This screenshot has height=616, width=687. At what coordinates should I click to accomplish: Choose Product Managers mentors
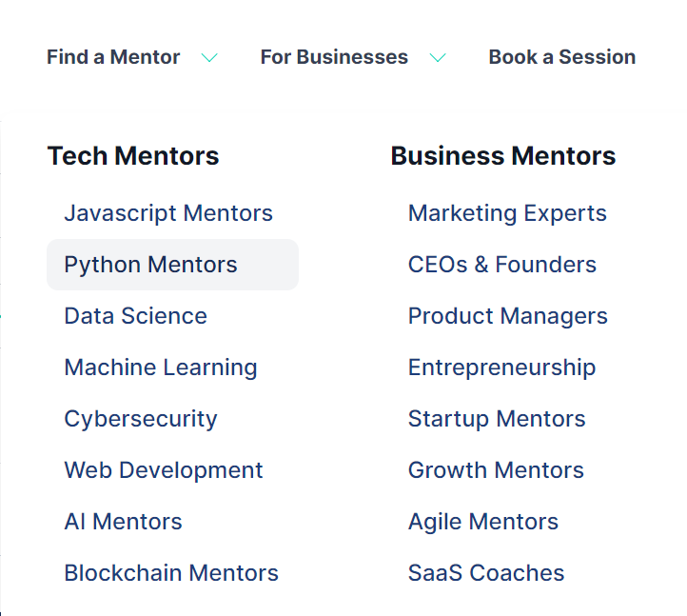pos(507,316)
